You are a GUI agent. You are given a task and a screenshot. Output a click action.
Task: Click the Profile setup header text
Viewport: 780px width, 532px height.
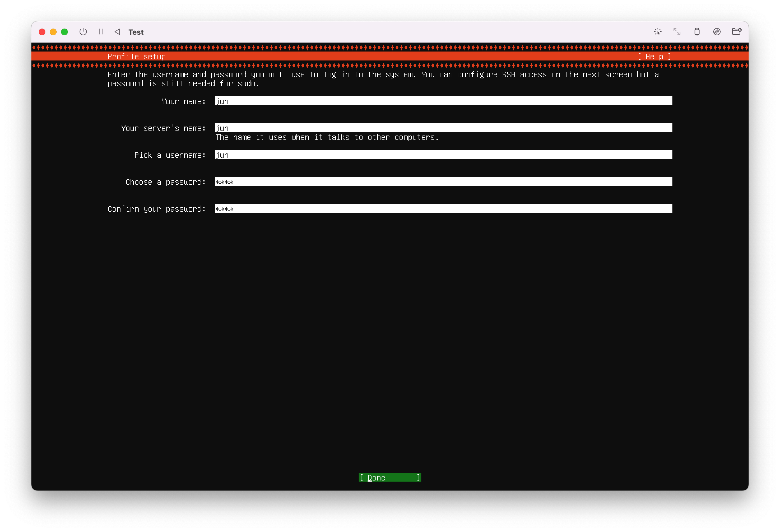tap(137, 57)
